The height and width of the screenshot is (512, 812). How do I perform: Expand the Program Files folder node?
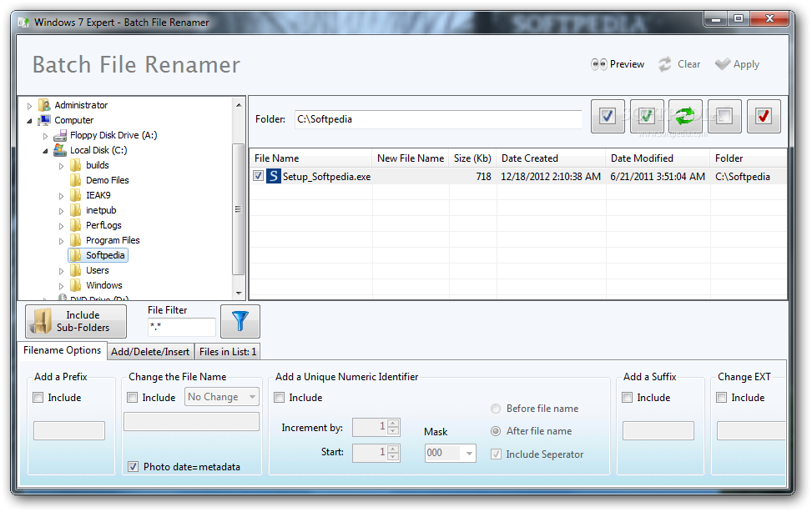tap(61, 241)
